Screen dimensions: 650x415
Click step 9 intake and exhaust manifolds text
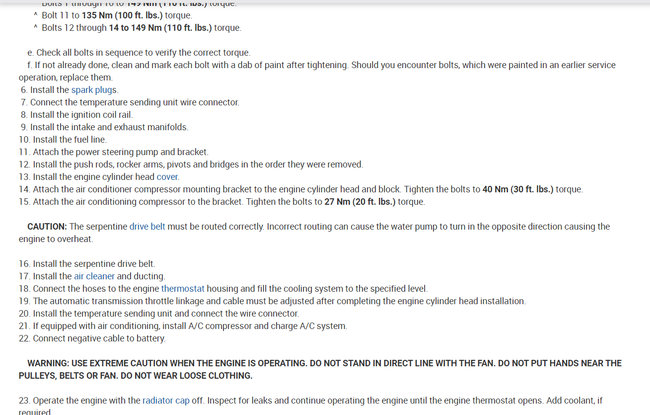coord(110,127)
